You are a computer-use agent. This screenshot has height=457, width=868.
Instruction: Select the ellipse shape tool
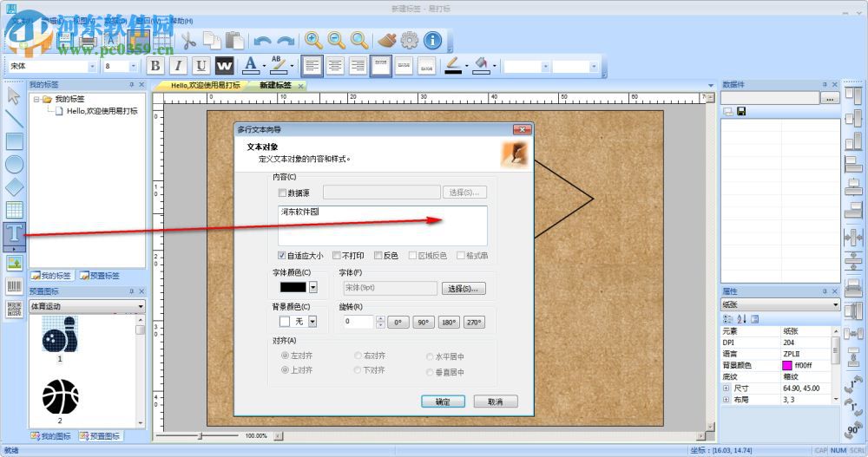(x=15, y=164)
